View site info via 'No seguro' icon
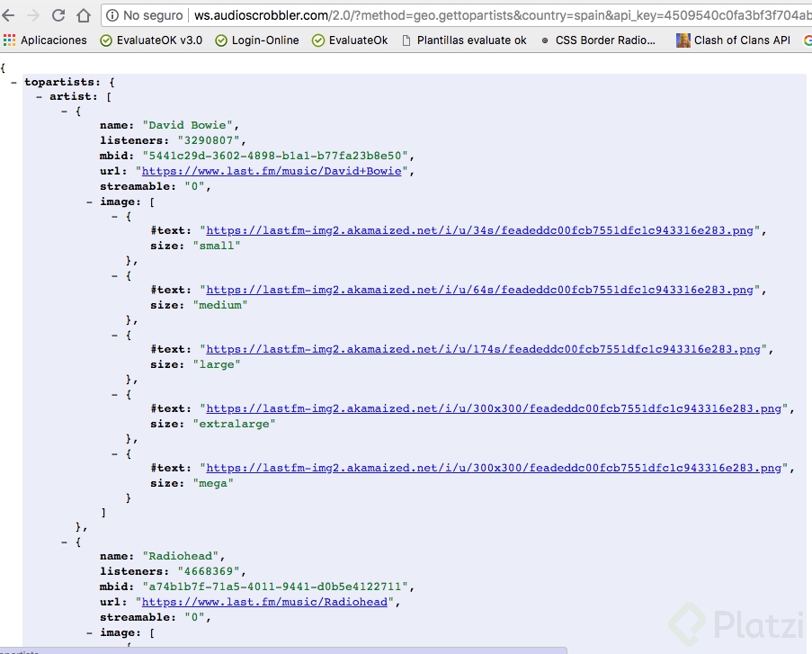Viewport: 812px width, 654px height. coord(112,15)
